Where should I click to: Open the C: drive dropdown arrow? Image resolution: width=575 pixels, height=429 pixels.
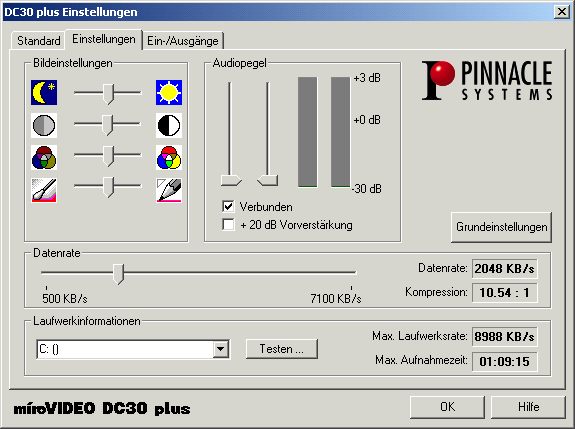pos(221,349)
